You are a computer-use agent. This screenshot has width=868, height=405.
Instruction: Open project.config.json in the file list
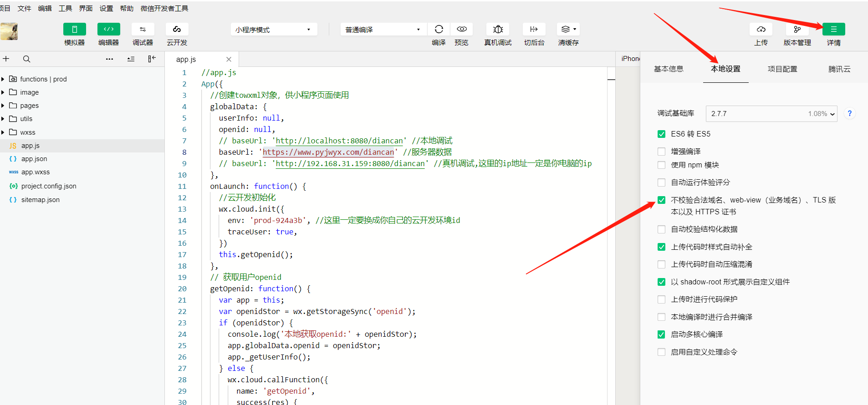coord(49,186)
